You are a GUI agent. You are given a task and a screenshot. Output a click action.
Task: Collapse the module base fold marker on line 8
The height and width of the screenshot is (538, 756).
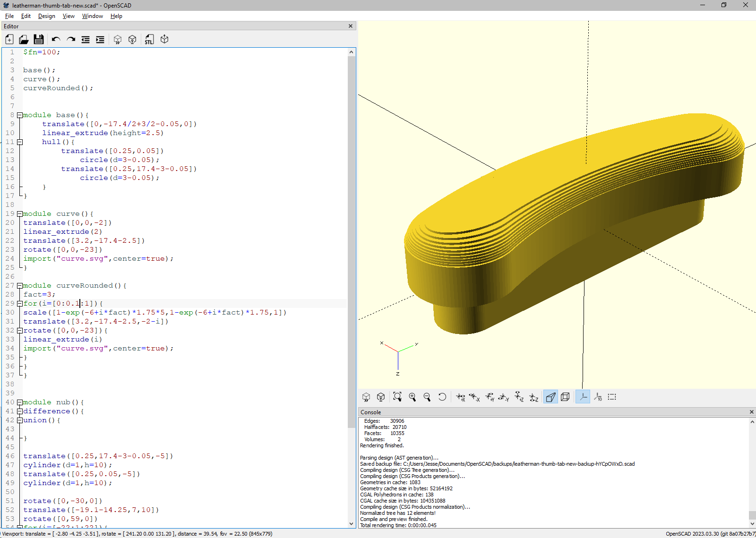point(20,115)
